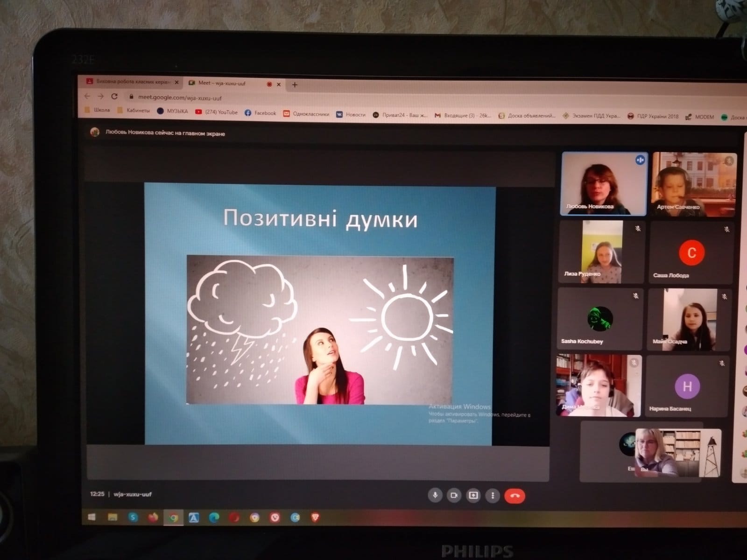Image resolution: width=747 pixels, height=560 pixels.
Task: Select the Meet wja-xuxu-uuf tab
Action: [x=222, y=83]
